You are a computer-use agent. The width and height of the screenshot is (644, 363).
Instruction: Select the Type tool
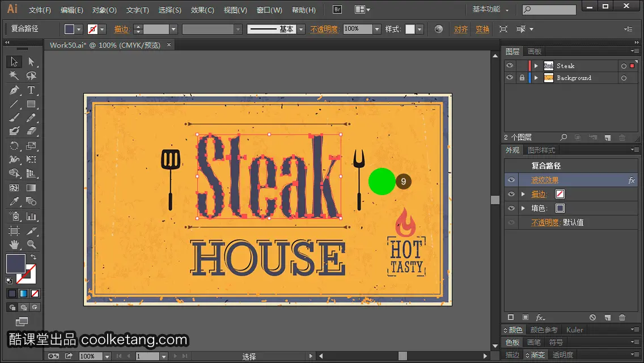[31, 90]
